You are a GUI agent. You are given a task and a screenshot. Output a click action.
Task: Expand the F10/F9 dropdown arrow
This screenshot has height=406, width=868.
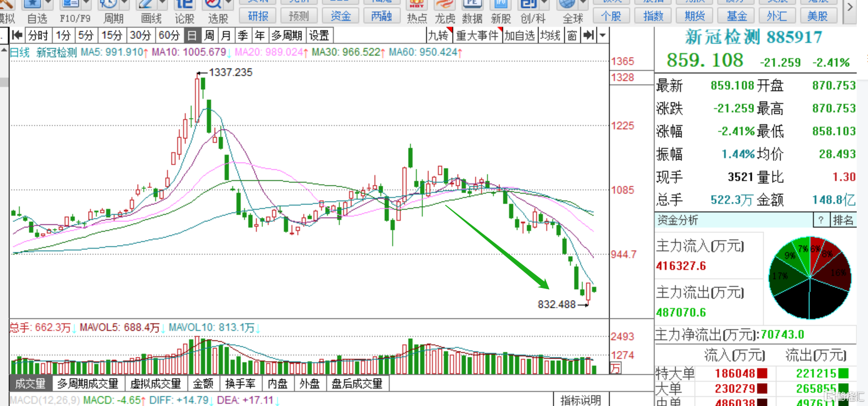tap(86, 3)
